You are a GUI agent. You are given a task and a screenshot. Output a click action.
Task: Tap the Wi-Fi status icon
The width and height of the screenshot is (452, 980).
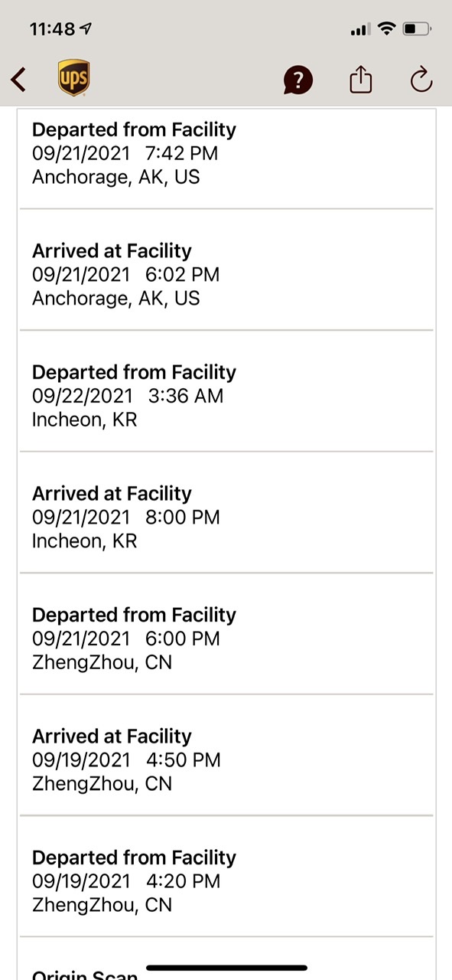point(387,29)
